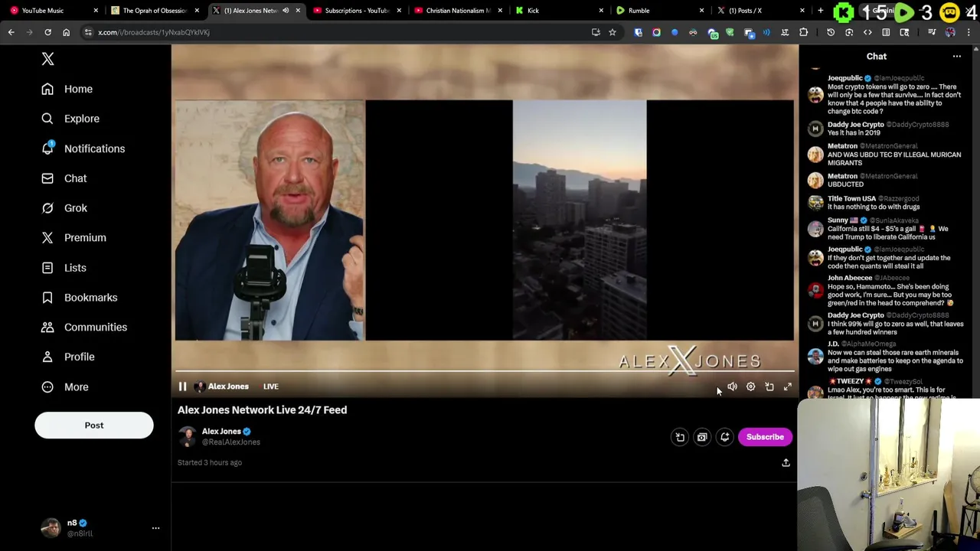Click Alex Jones avatar below video
Viewport: 980px width, 551px height.
click(188, 437)
